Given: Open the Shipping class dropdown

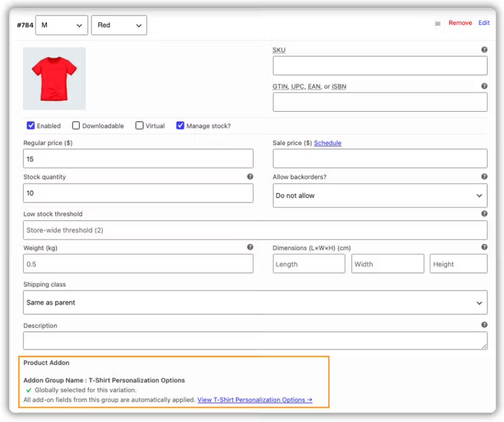Looking at the screenshot, I should point(255,303).
